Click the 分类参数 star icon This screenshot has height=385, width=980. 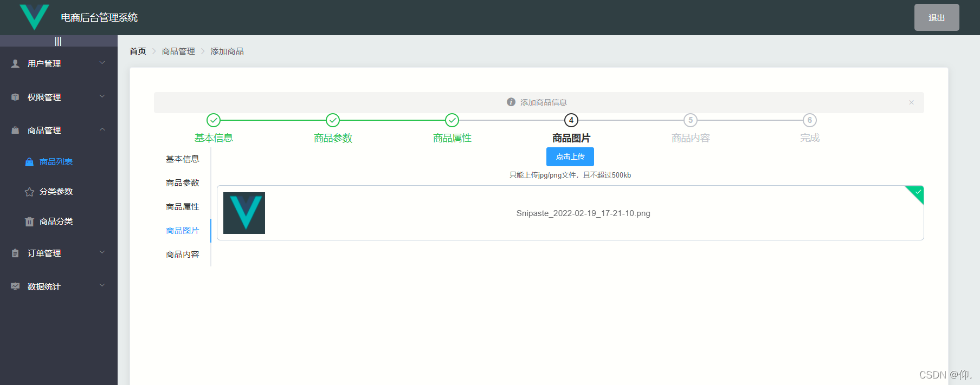click(29, 192)
